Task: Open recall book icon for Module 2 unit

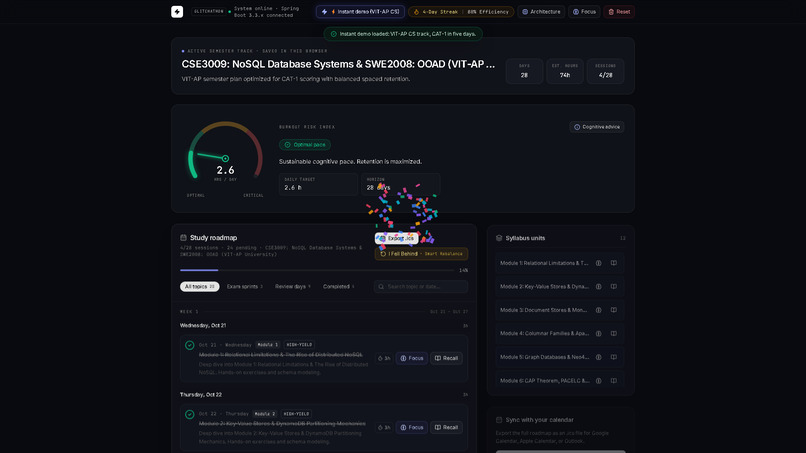Action: (x=614, y=286)
